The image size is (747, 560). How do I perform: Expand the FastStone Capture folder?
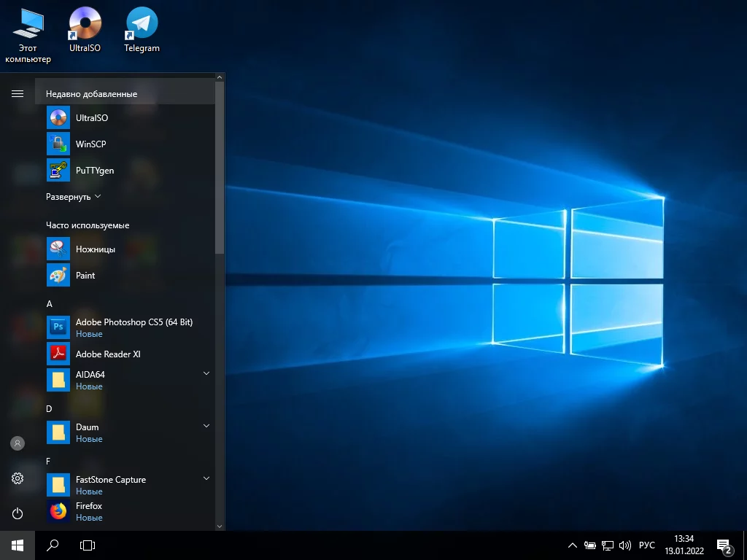coord(206,478)
